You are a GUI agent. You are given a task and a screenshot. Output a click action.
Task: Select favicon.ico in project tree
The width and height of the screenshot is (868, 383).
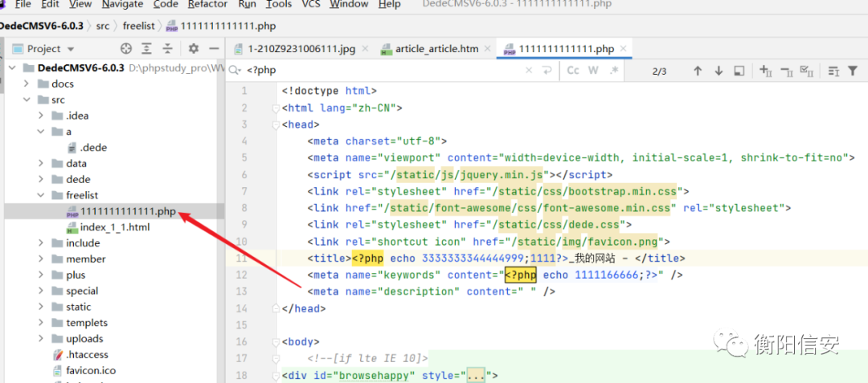click(91, 371)
